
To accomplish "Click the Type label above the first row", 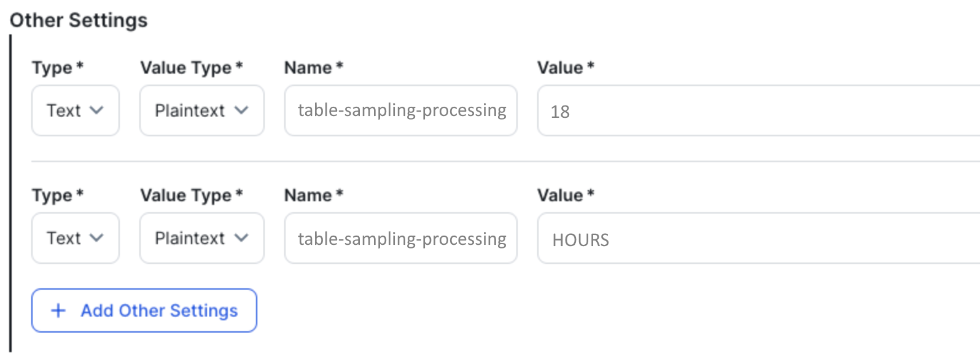I will [x=53, y=67].
